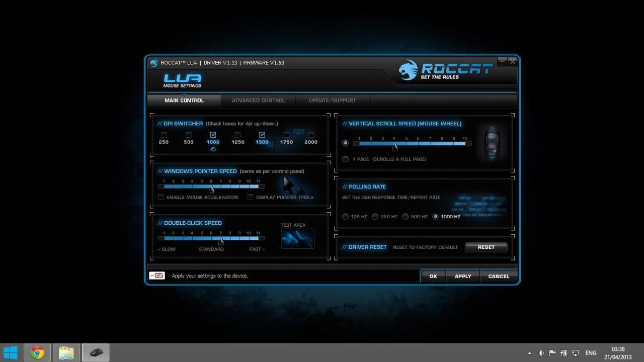The image size is (644, 362).
Task: Reset driver to factory default
Action: (486, 247)
